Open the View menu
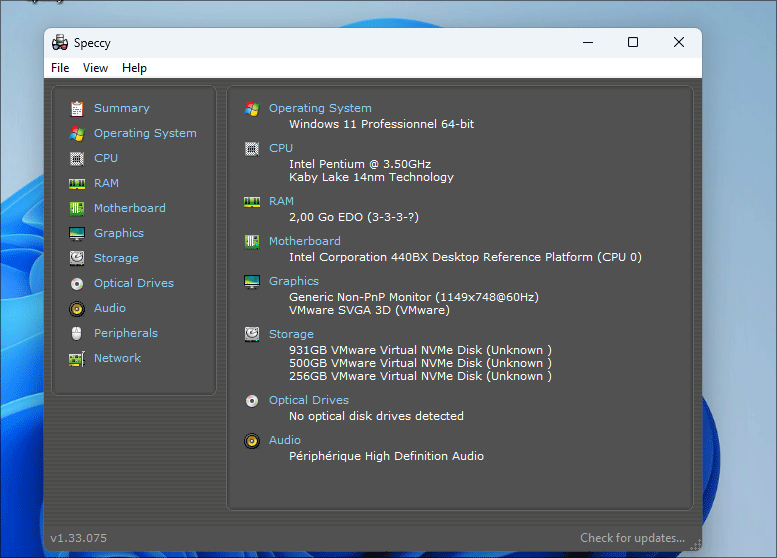 click(x=96, y=68)
